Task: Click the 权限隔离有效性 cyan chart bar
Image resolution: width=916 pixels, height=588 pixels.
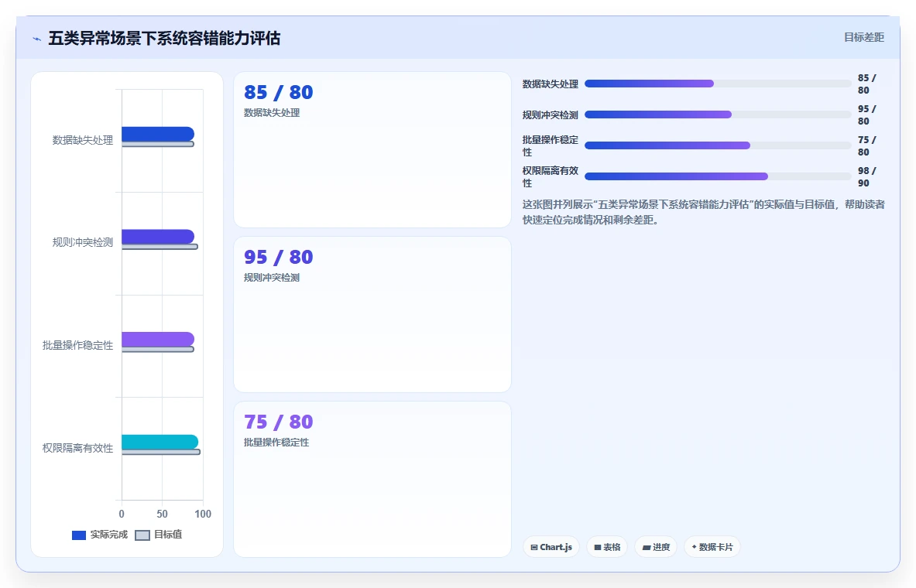Action: pyautogui.click(x=160, y=442)
